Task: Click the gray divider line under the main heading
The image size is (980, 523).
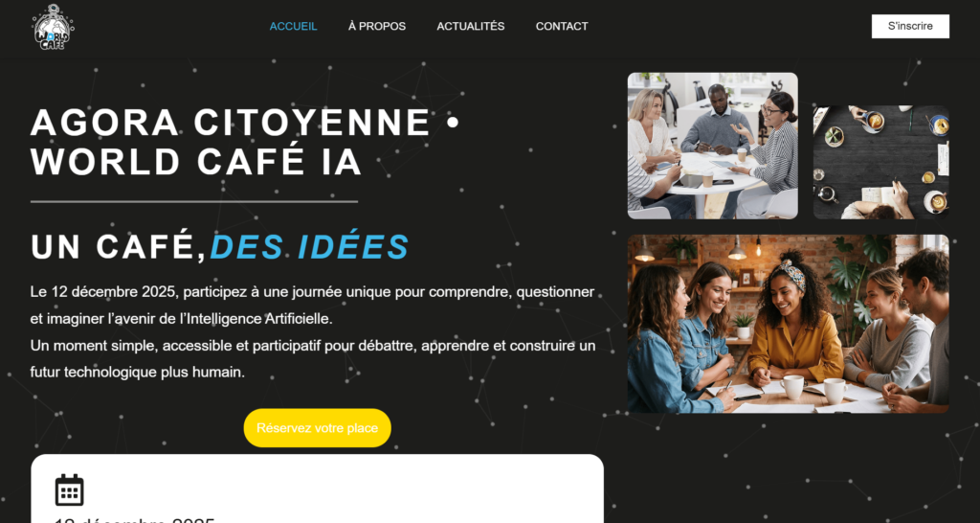Action: pyautogui.click(x=193, y=201)
